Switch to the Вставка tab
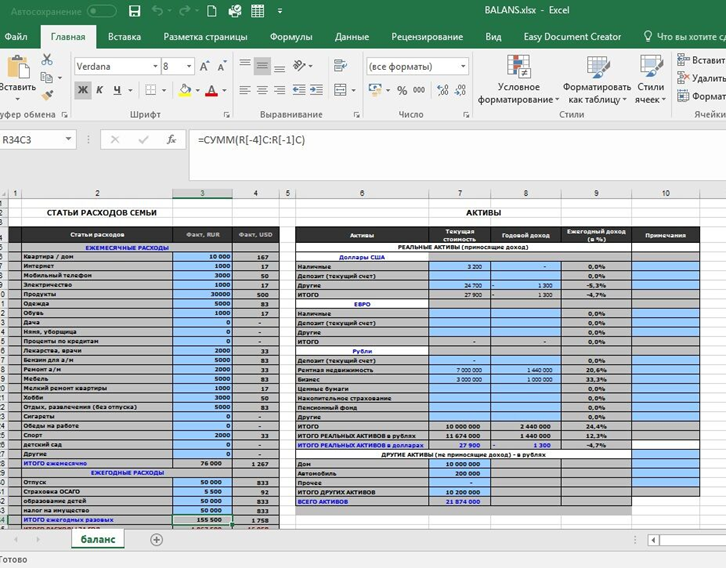Viewport: 726px width, 568px height. coord(124,37)
